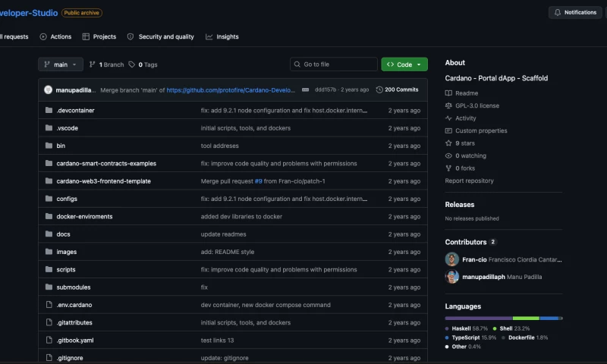Screen dimensions: 607x364
Task: Select the Shell 23.2% language link
Action: pos(511,328)
